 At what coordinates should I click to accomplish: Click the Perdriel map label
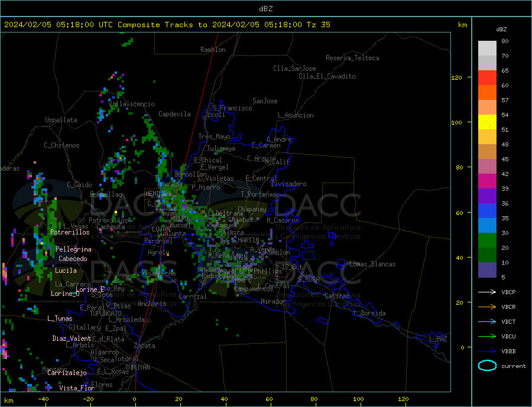tap(158, 241)
